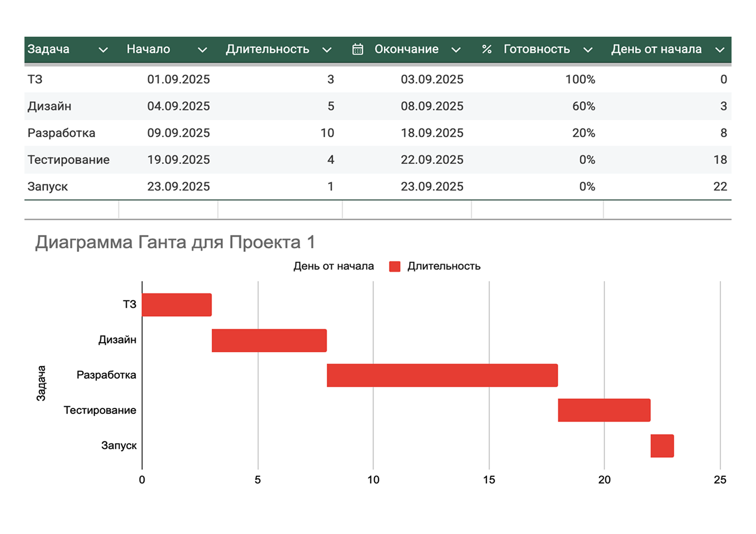Select the ТЗ cell in the table

(35, 79)
